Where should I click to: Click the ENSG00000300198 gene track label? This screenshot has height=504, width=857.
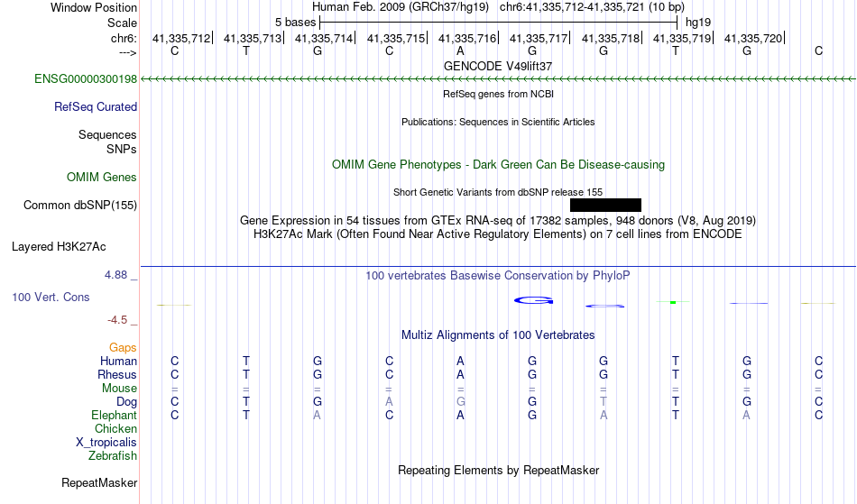point(86,79)
